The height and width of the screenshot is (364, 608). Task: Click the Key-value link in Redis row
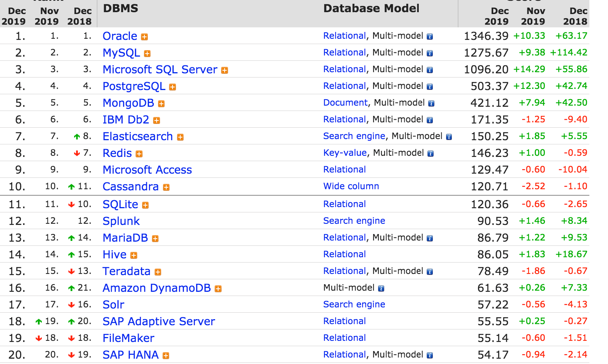click(345, 153)
